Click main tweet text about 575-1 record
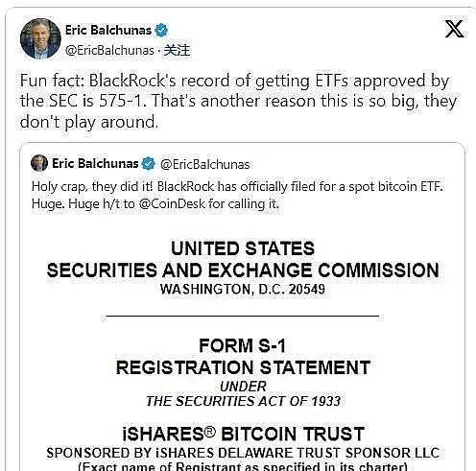This screenshot has width=476, height=471. (x=238, y=101)
